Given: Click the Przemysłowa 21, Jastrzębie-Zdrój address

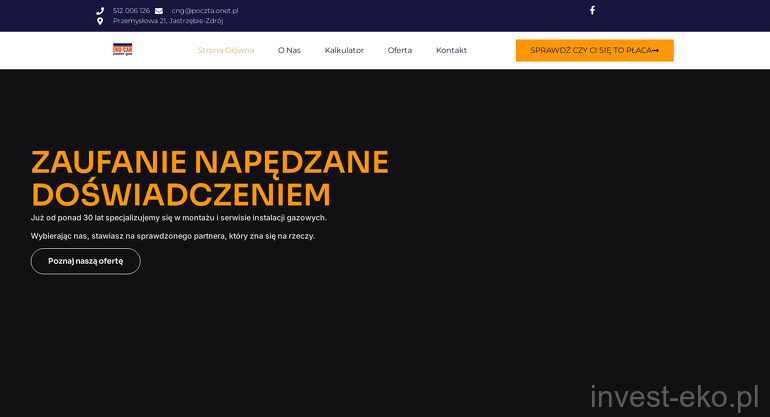Looking at the screenshot, I should click(x=167, y=21).
